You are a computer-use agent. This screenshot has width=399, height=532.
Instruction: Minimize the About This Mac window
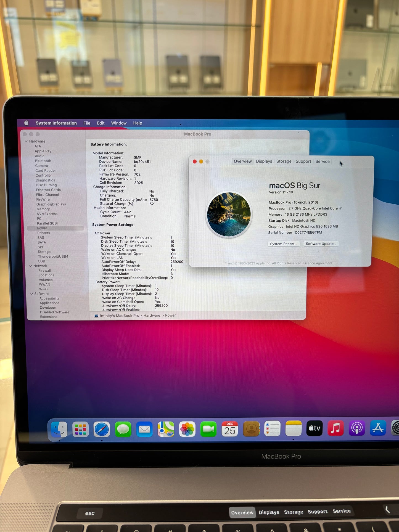pyautogui.click(x=201, y=162)
